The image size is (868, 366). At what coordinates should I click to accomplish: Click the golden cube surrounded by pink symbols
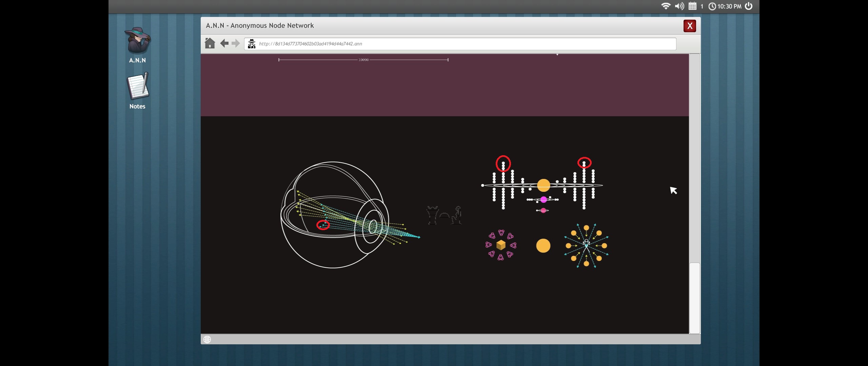click(501, 245)
